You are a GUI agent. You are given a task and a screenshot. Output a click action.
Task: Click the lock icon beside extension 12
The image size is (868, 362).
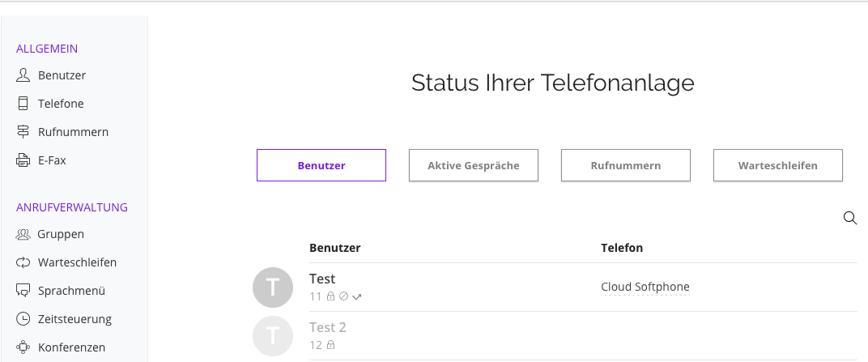click(331, 345)
